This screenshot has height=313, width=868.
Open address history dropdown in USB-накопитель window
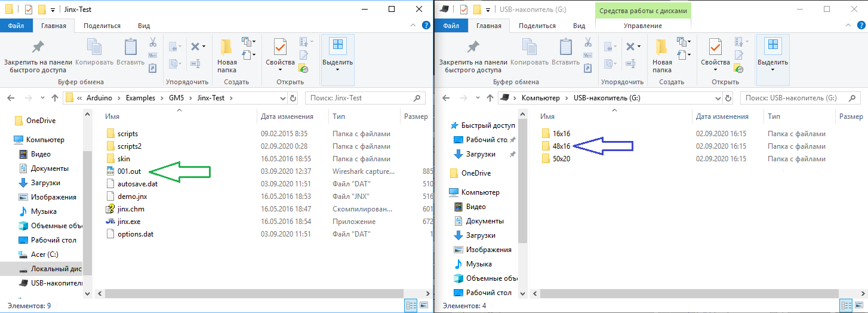tap(718, 98)
